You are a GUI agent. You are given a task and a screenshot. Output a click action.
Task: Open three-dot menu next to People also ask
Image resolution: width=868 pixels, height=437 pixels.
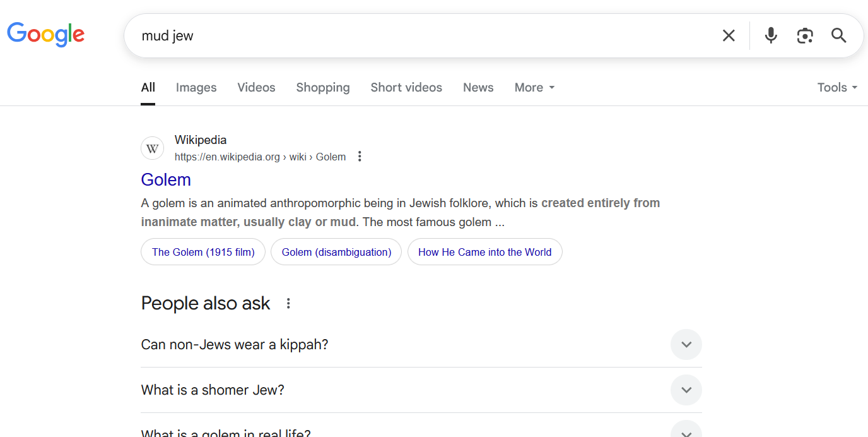coord(288,304)
